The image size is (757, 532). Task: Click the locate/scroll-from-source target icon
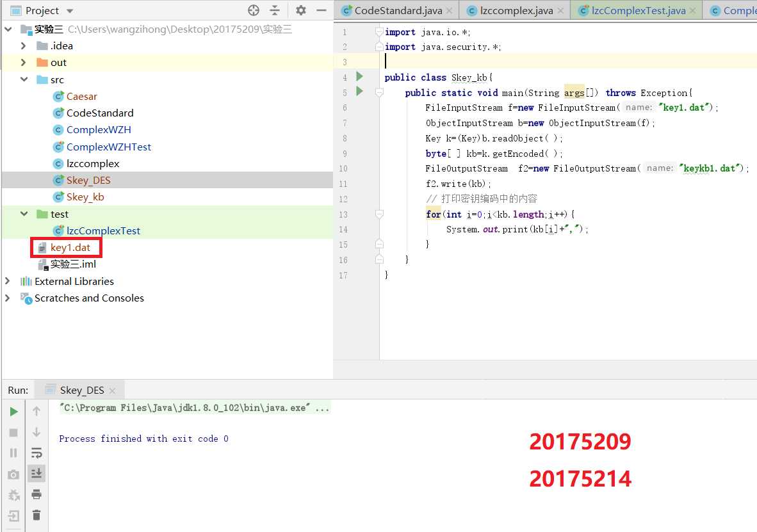[254, 10]
